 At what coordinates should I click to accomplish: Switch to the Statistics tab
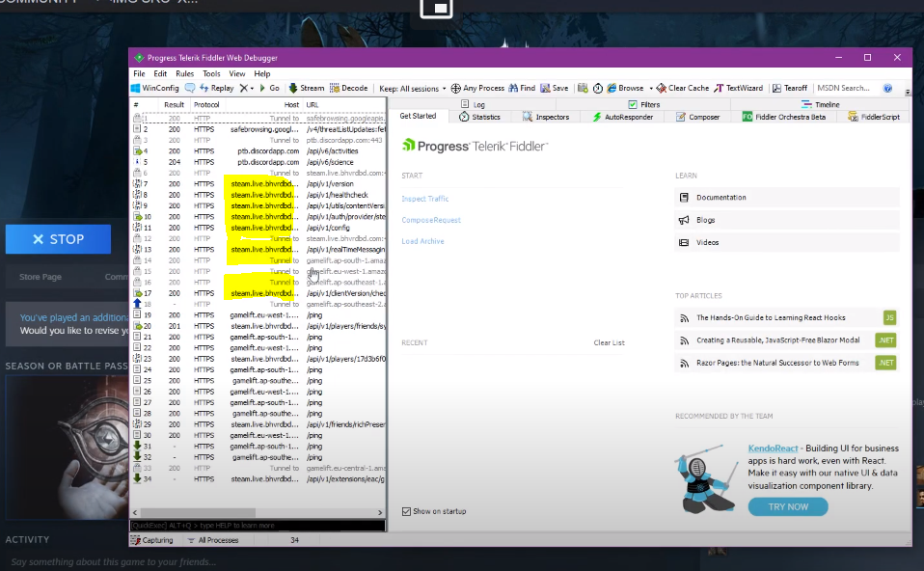tap(479, 117)
